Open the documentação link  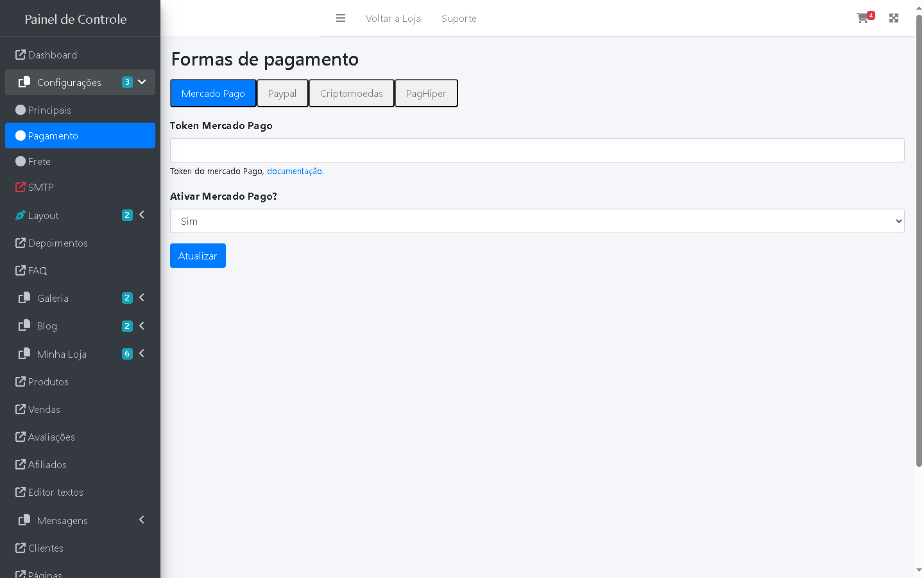[x=295, y=171]
